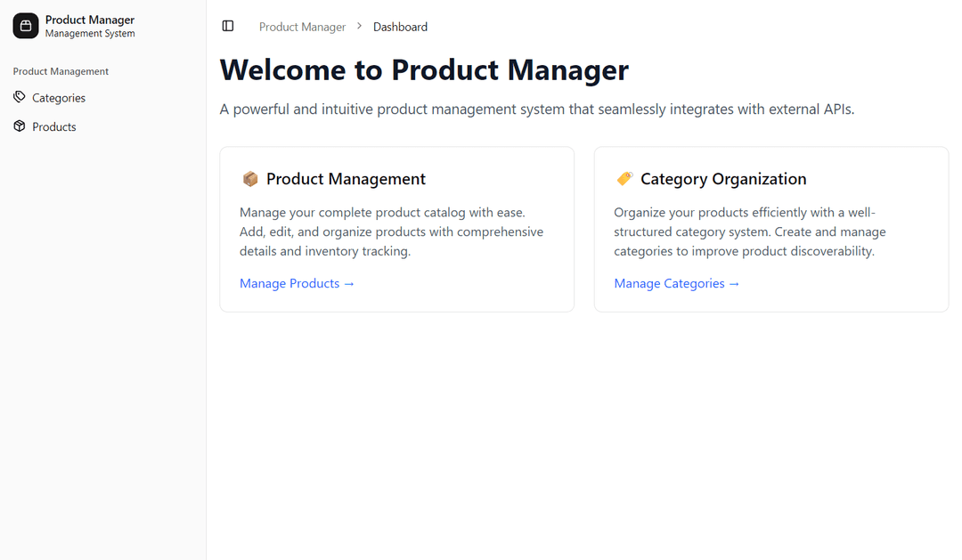This screenshot has width=962, height=560.
Task: Toggle the sidebar panel icon
Action: click(228, 27)
